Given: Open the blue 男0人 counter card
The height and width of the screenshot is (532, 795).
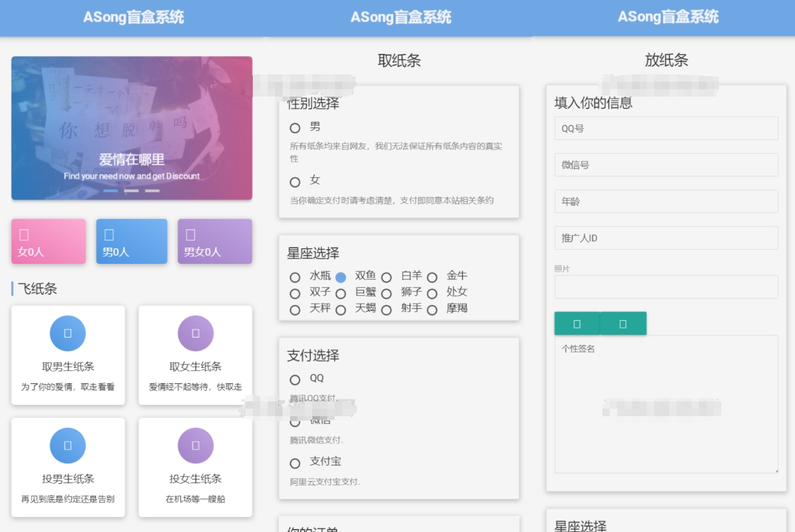Looking at the screenshot, I should tap(131, 242).
